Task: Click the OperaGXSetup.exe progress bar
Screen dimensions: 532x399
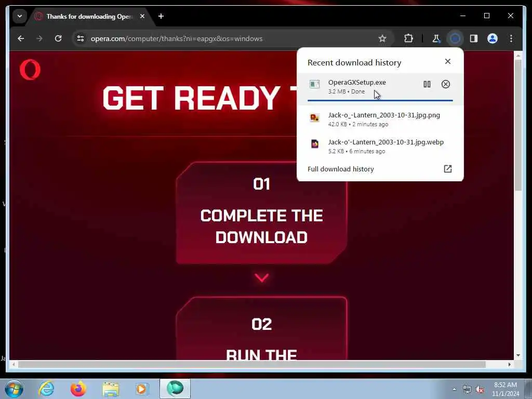Action: point(380,100)
